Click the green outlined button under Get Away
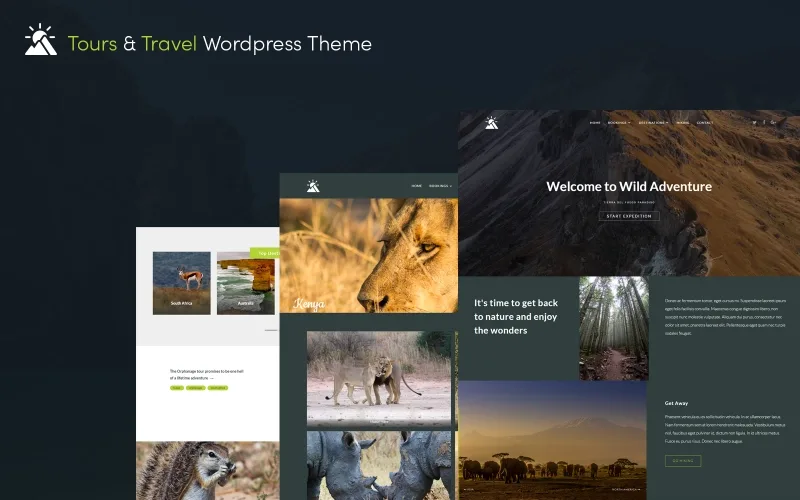Viewport: 800px width, 500px height. pyautogui.click(x=683, y=461)
